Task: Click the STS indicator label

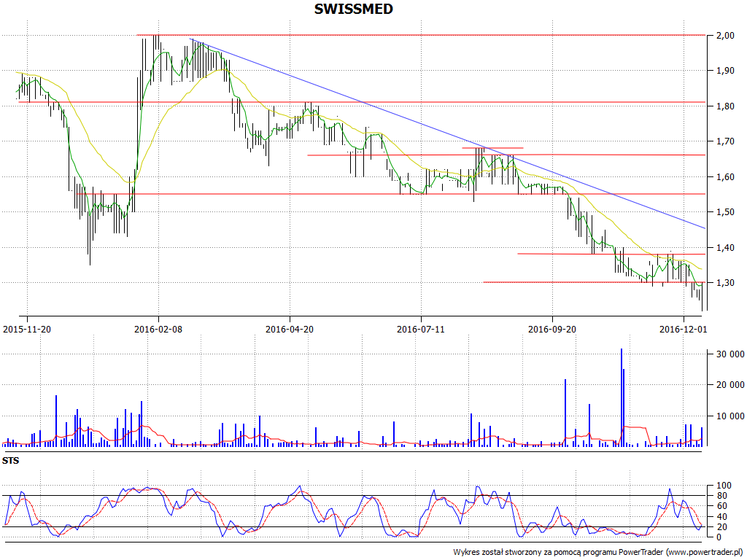Action: pos(10,461)
